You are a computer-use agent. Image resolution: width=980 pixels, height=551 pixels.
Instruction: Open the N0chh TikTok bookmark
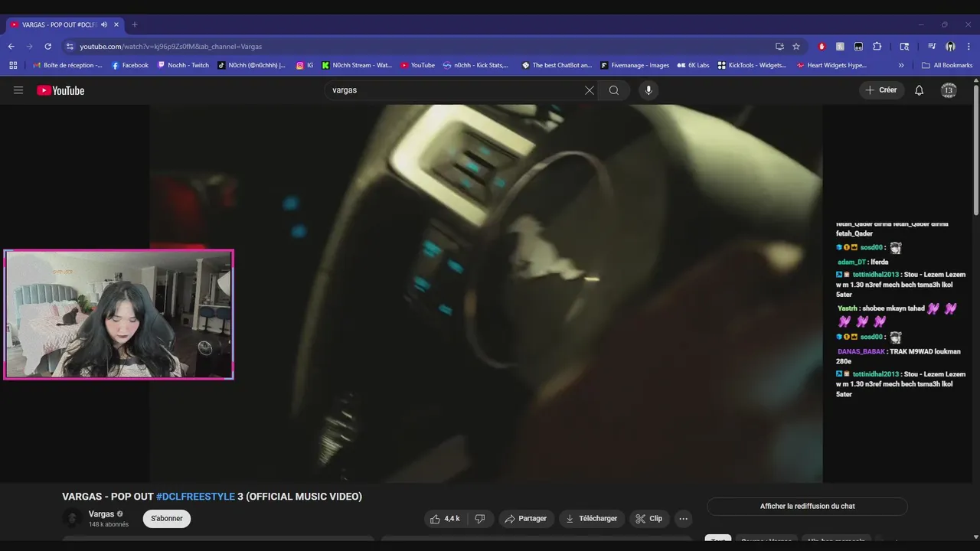(x=251, y=65)
